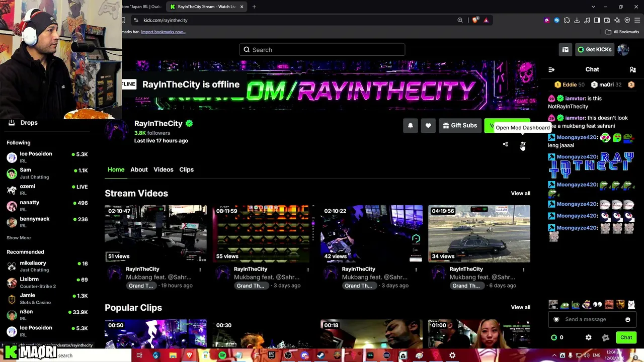This screenshot has width=644, height=362.
Task: Click the Brave Shields lion icon
Action: point(475,20)
